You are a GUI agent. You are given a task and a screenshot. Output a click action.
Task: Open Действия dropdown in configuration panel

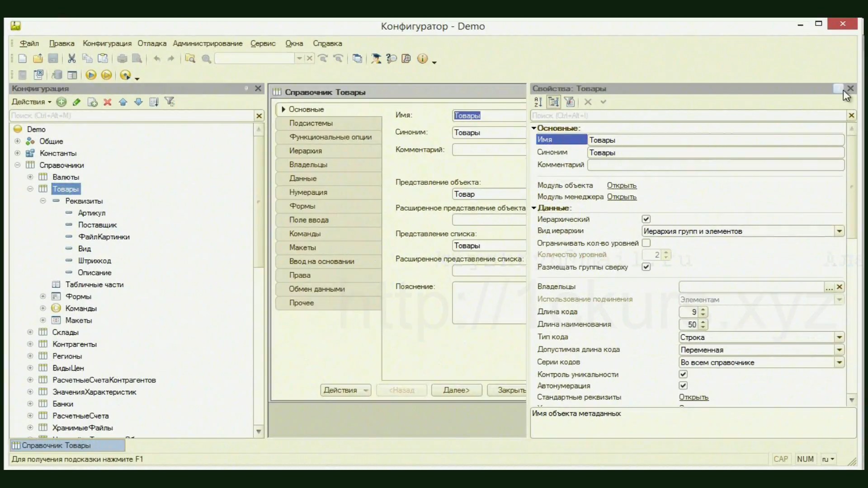tap(31, 102)
